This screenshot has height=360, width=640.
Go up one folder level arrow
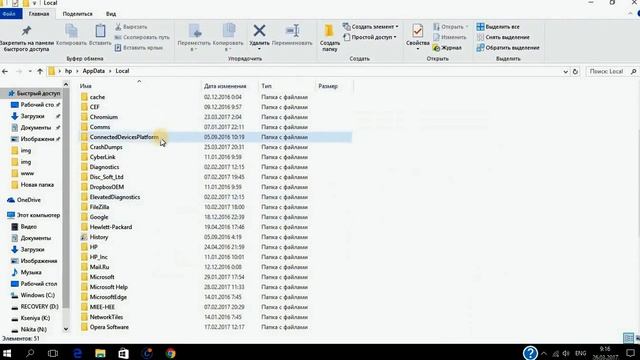(x=40, y=71)
